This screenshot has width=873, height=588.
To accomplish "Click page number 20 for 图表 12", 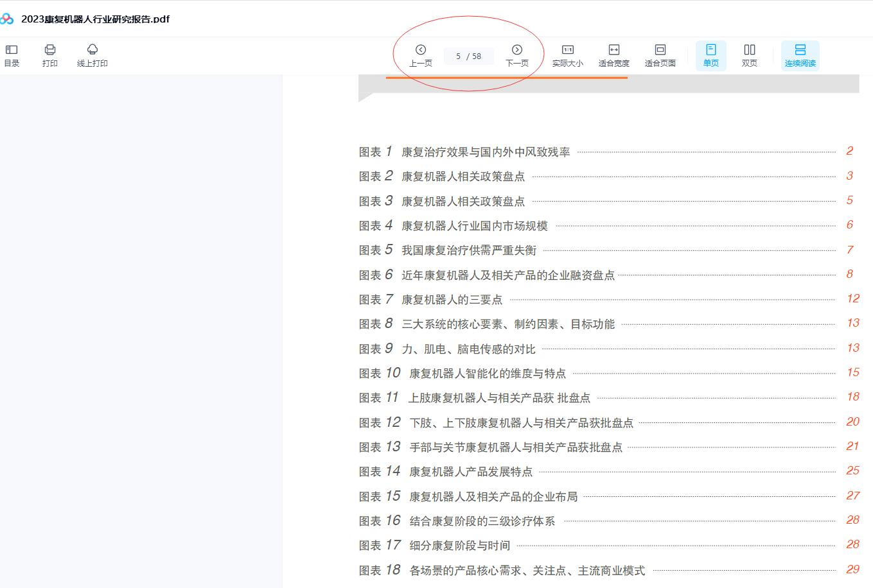I will (x=852, y=422).
